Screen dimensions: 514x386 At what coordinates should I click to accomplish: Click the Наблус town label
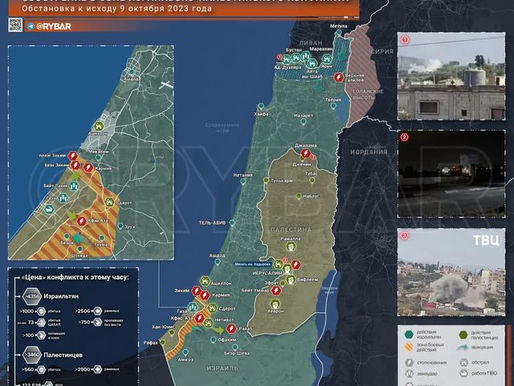tap(310, 196)
